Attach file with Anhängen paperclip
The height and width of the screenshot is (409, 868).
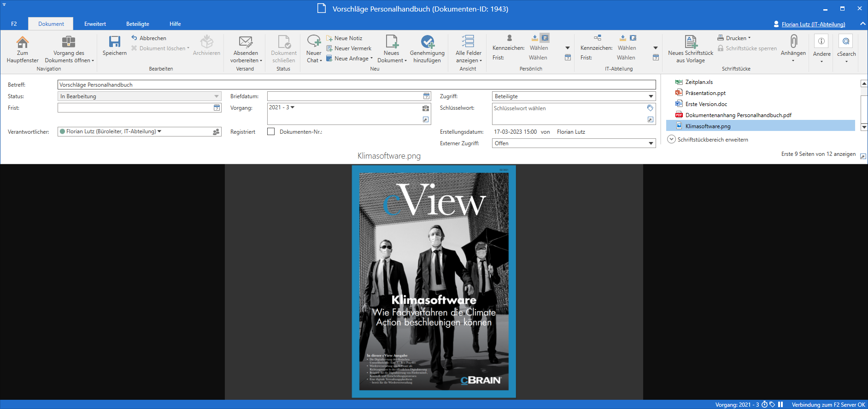(x=793, y=49)
